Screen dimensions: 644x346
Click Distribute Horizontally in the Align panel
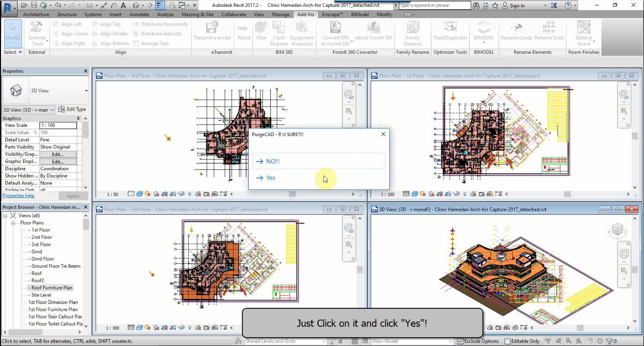click(160, 24)
